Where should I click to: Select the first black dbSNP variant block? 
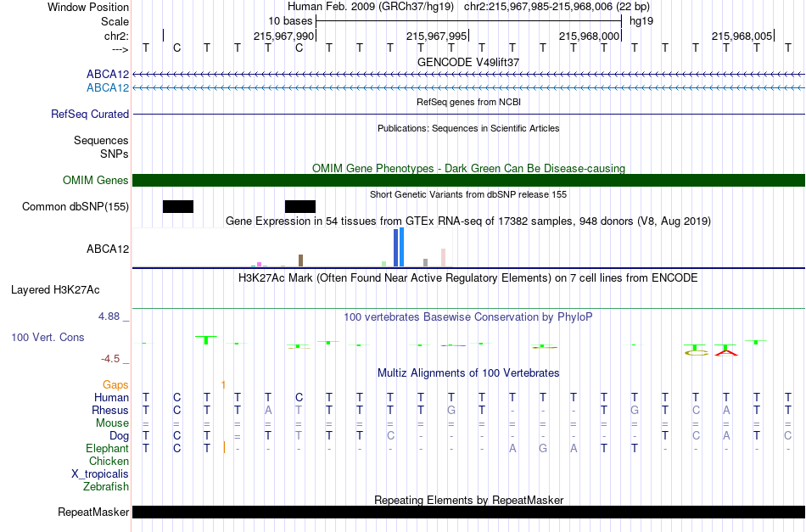[x=178, y=207]
